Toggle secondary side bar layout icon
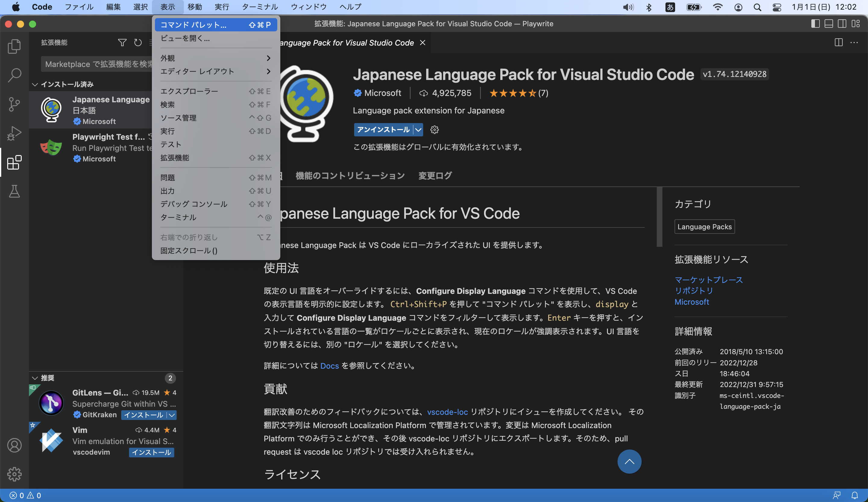868x502 pixels. [842, 24]
